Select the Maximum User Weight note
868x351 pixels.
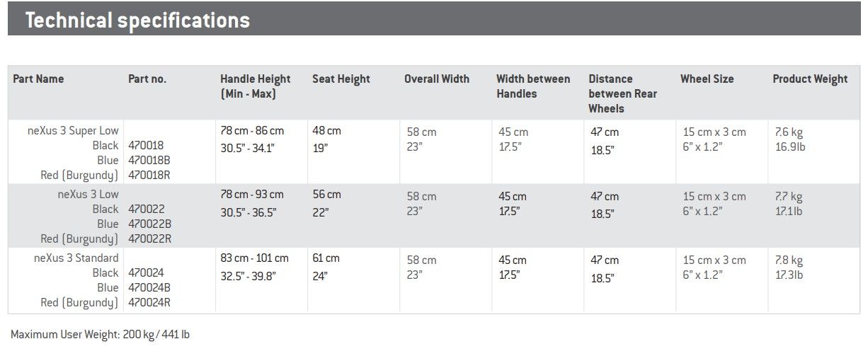pos(100,334)
